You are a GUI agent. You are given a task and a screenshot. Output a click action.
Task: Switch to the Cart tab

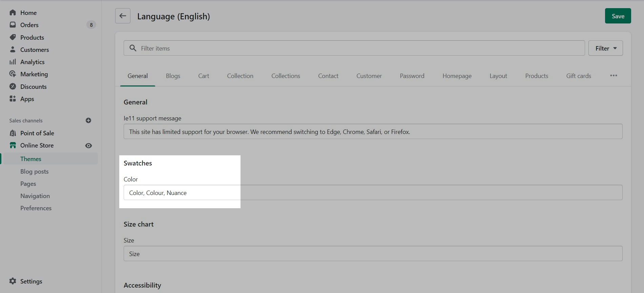pyautogui.click(x=204, y=76)
